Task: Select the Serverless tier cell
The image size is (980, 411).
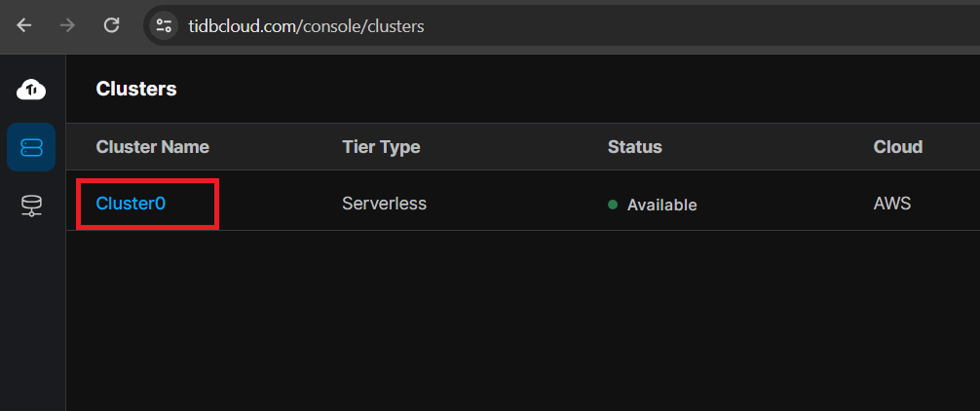Action: 385,203
